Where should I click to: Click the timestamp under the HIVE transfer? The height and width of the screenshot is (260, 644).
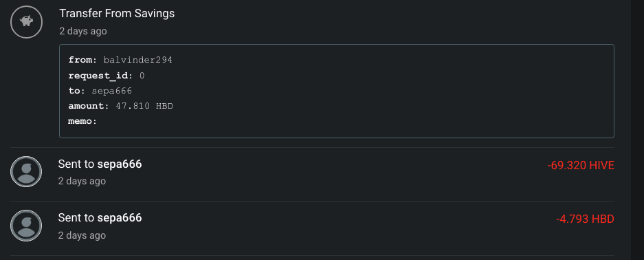(x=82, y=181)
